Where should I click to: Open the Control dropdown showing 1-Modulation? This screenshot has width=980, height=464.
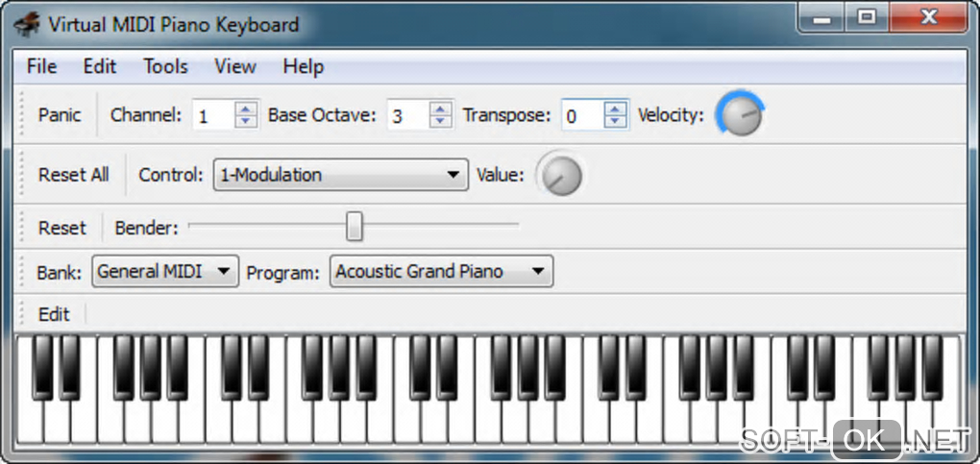[x=341, y=175]
